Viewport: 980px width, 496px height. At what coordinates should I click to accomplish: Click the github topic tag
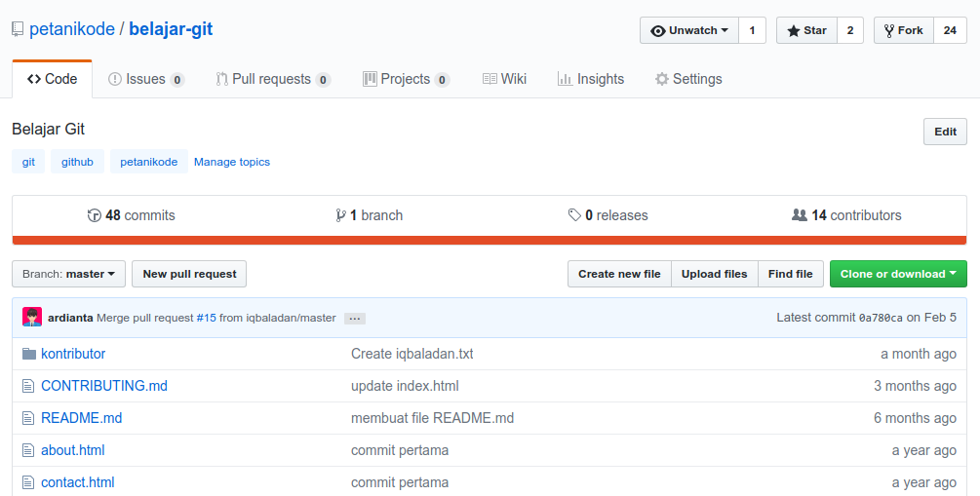tap(77, 162)
